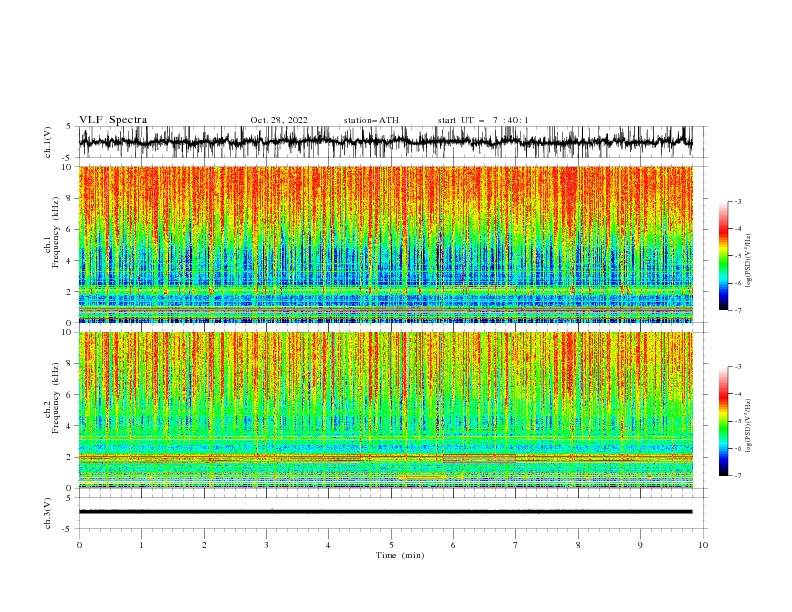Click the log(PSD) label beside ch.1 colorbar

pos(748,261)
